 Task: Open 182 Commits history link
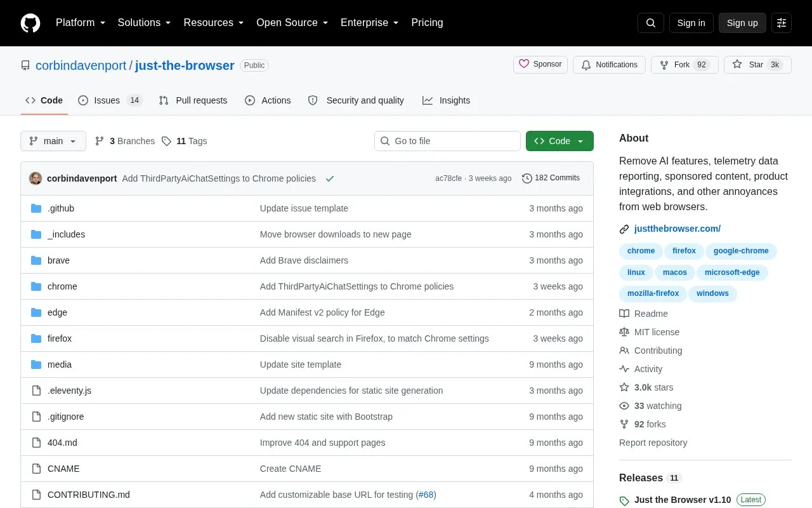(x=551, y=178)
